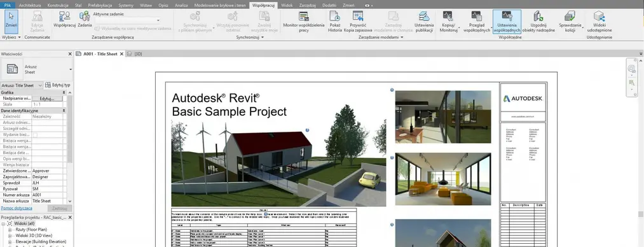Click Pokaż Historia icon

pos(335,22)
